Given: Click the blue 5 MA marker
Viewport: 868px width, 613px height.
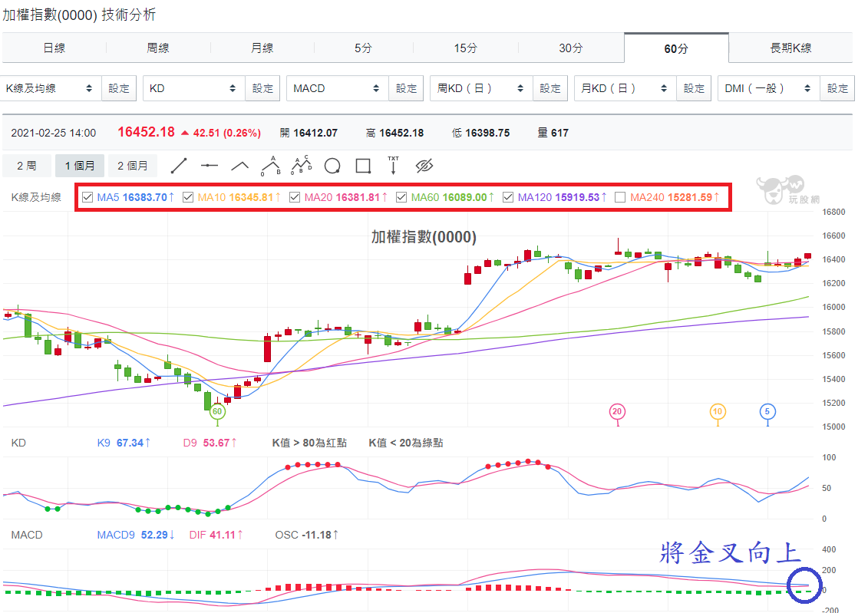Looking at the screenshot, I should coord(767,411).
